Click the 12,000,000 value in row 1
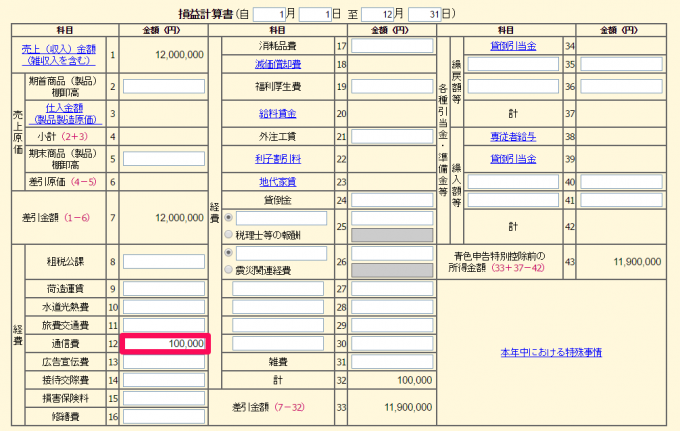The width and height of the screenshot is (680, 431). [180, 55]
